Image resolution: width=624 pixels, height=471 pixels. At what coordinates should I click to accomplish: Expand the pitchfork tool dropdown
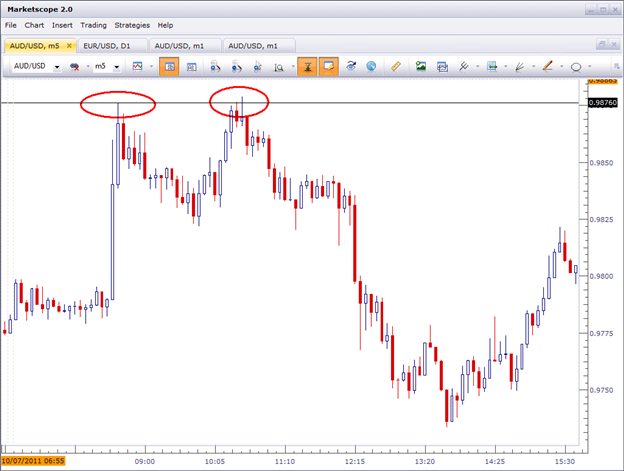click(x=478, y=66)
